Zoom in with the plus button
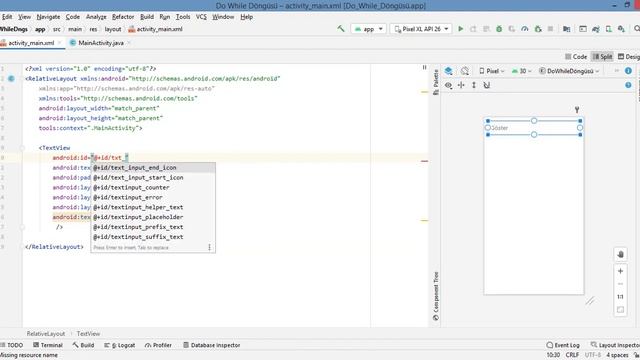 point(620,271)
